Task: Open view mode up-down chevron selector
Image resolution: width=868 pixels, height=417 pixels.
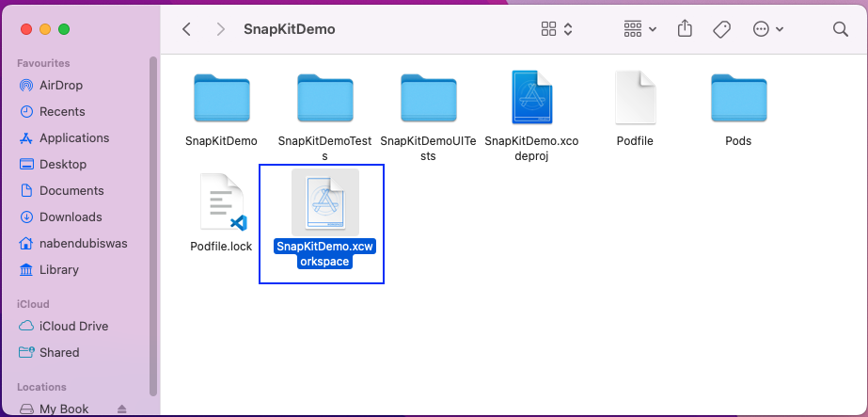Action: (x=568, y=29)
